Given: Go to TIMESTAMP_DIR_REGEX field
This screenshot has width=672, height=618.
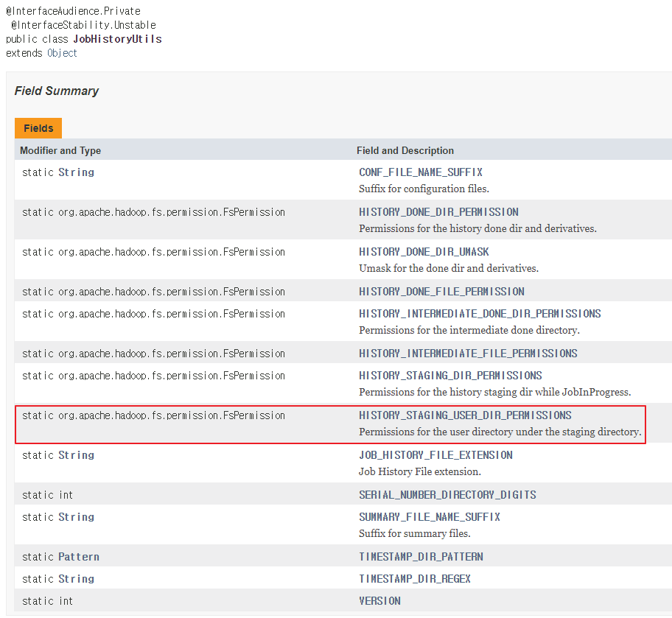Looking at the screenshot, I should (415, 579).
